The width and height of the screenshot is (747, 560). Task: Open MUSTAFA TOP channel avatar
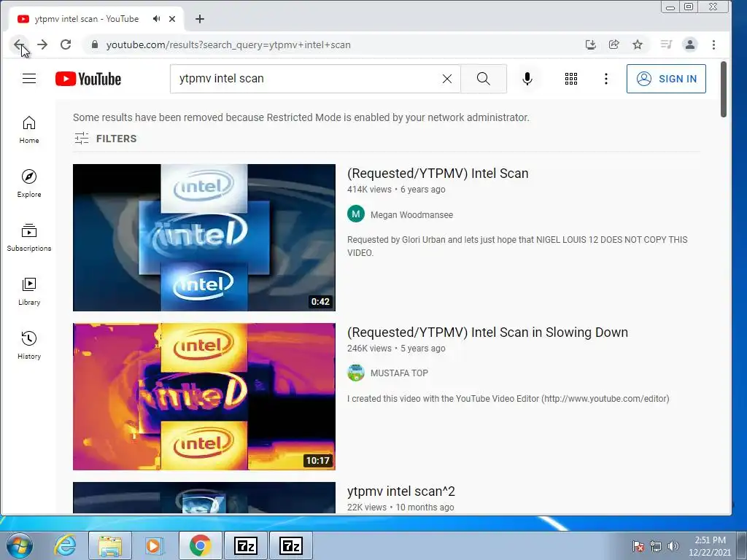point(356,373)
